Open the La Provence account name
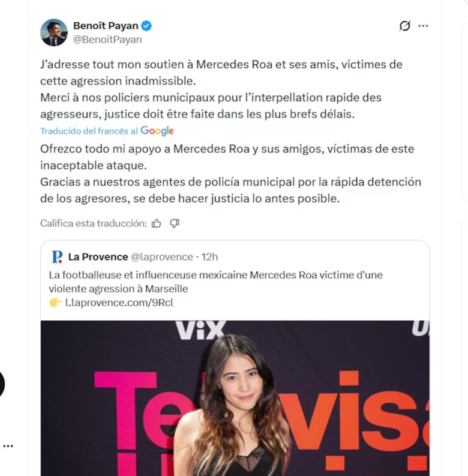Image resolution: width=468 pixels, height=476 pixels. point(98,257)
